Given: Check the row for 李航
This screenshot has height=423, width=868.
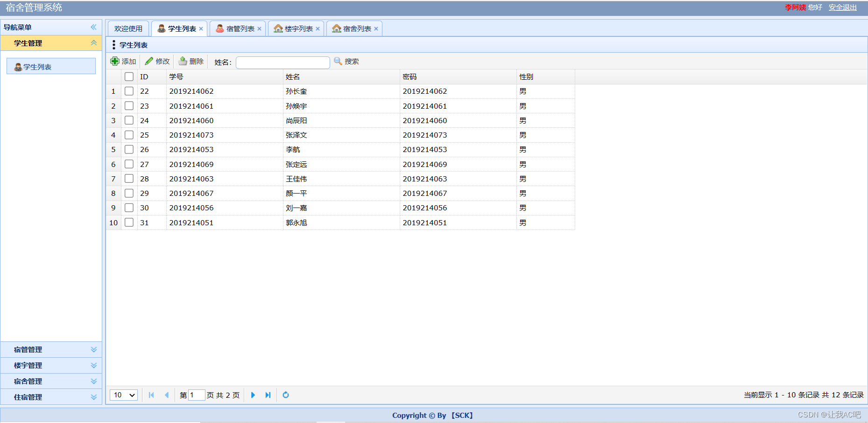Looking at the screenshot, I should [129, 149].
